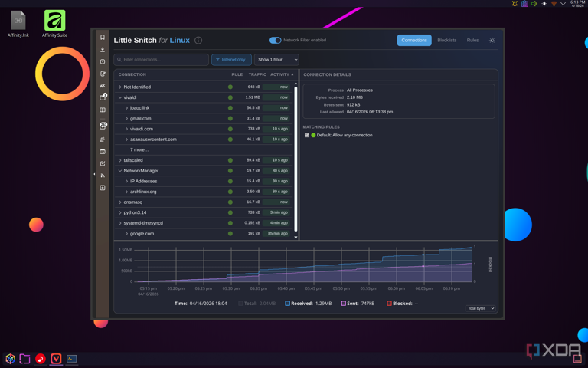Screen dimensions: 588x368
Task: Click the clock showing 6:13 PM
Action: point(577,3)
